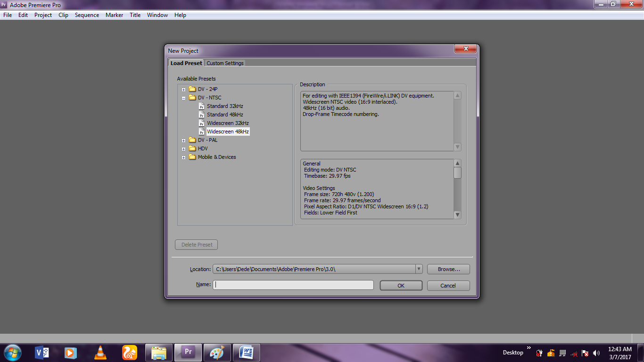Click the Premiere Pro taskbar icon
The image size is (644, 362).
click(188, 353)
